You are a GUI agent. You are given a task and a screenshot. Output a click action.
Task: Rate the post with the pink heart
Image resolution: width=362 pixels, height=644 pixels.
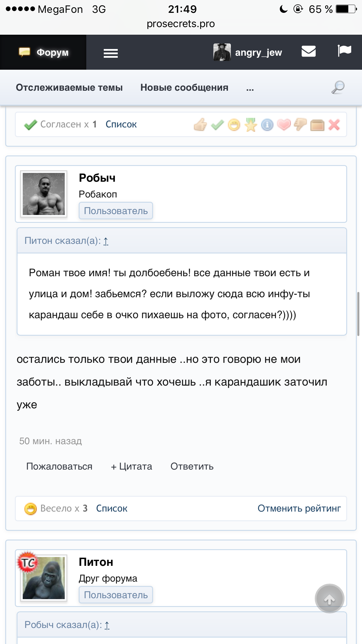pyautogui.click(x=284, y=125)
